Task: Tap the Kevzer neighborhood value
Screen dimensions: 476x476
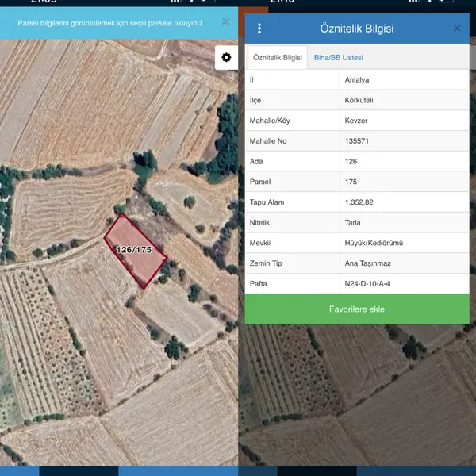Action: point(356,121)
